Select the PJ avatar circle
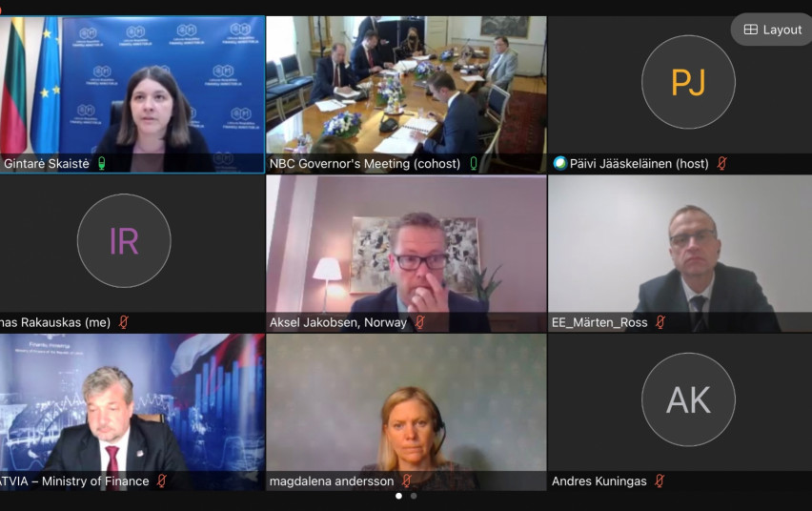This screenshot has height=511, width=812. 688,82
